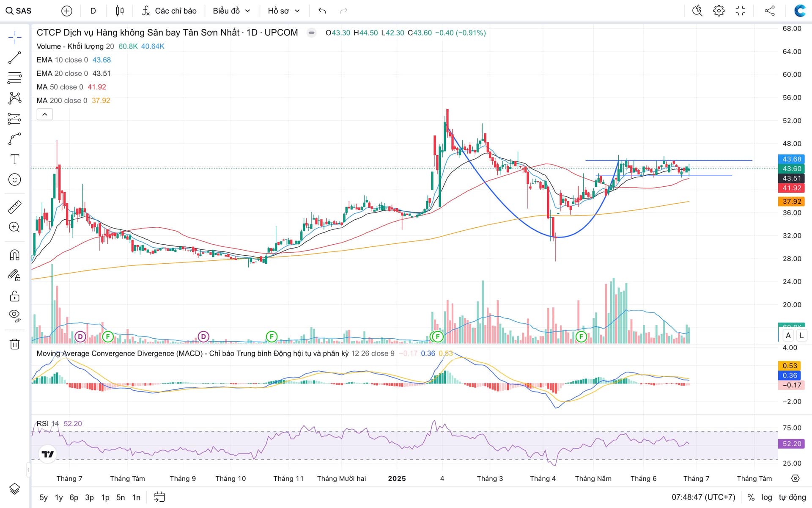This screenshot has width=812, height=508.
Task: Click the trash remove drawings icon
Action: 14,344
